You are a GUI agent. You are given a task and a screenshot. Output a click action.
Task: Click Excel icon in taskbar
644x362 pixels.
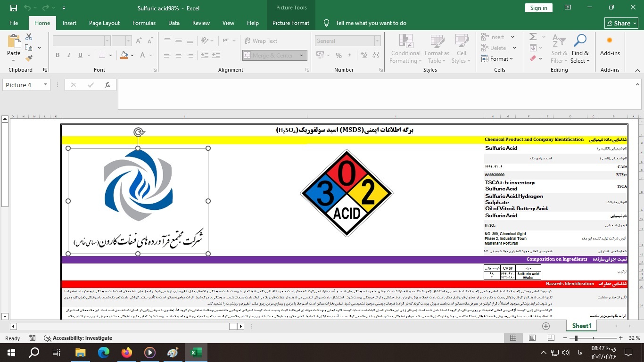(196, 353)
